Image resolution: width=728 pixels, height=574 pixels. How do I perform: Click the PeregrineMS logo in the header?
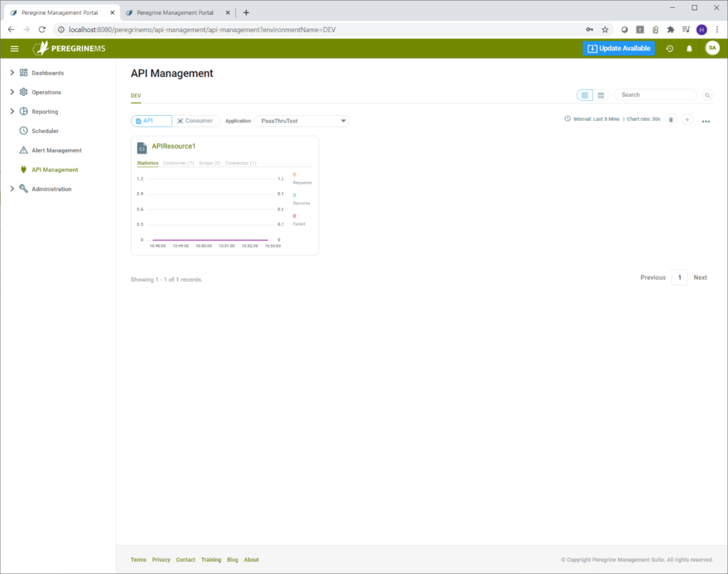point(68,48)
